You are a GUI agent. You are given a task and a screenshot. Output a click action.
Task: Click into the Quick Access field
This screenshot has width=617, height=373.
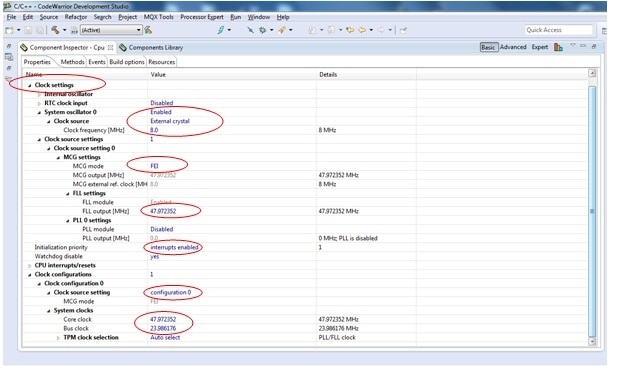coord(559,30)
